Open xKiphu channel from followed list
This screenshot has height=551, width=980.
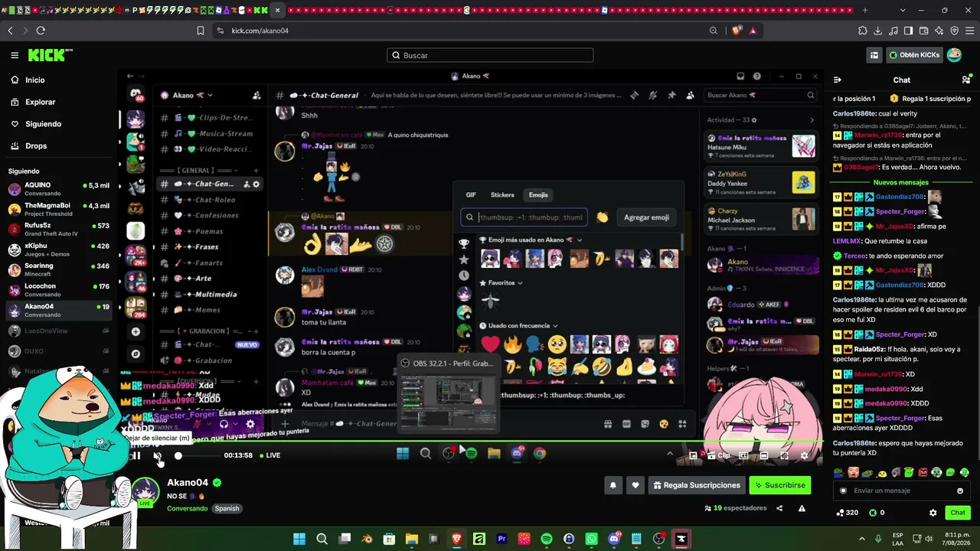click(x=59, y=249)
